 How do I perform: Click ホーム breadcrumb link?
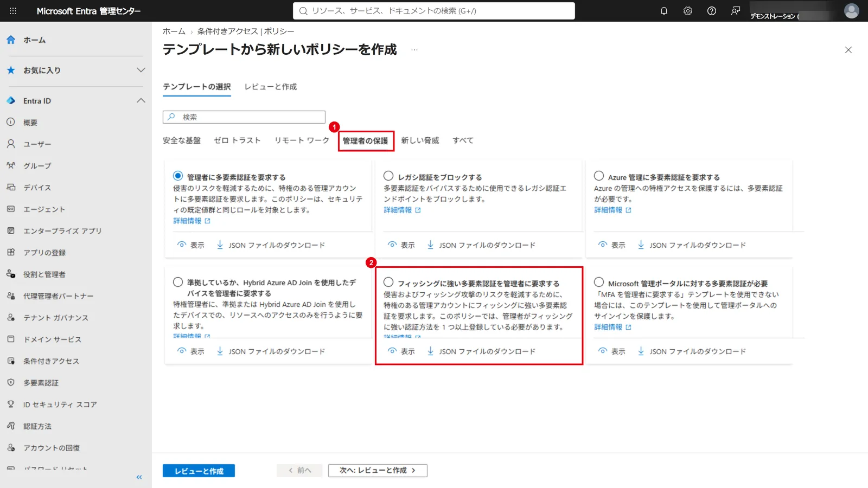(174, 31)
